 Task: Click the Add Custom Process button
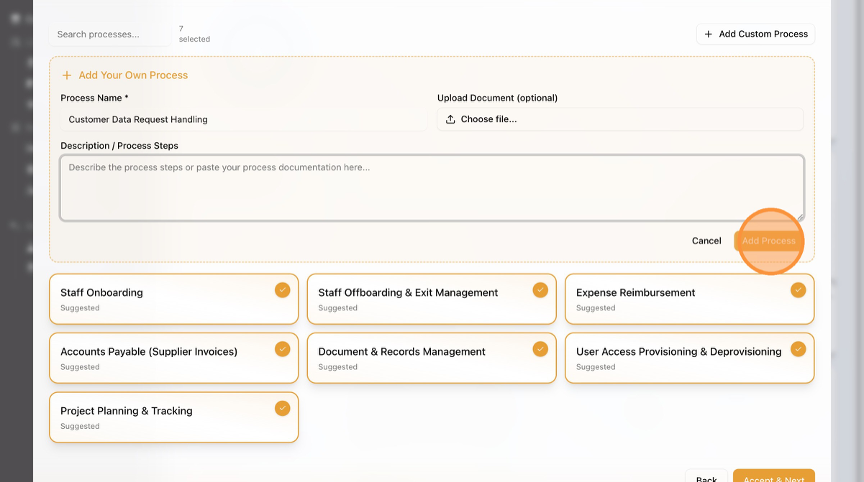tap(755, 34)
